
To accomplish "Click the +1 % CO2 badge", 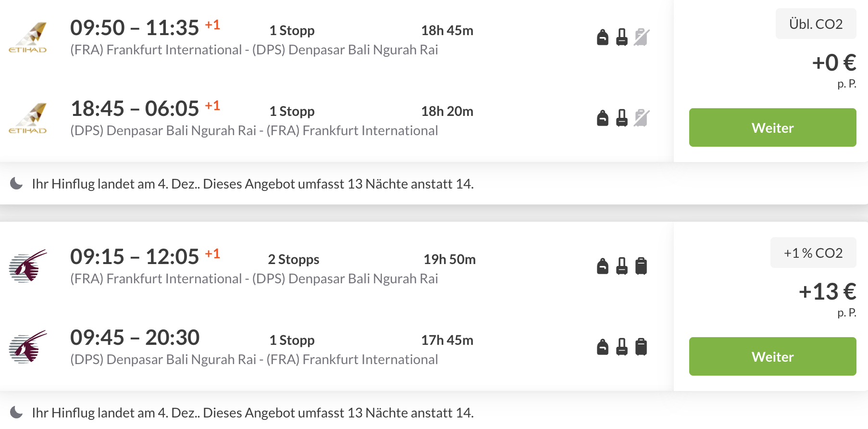I will pos(813,253).
